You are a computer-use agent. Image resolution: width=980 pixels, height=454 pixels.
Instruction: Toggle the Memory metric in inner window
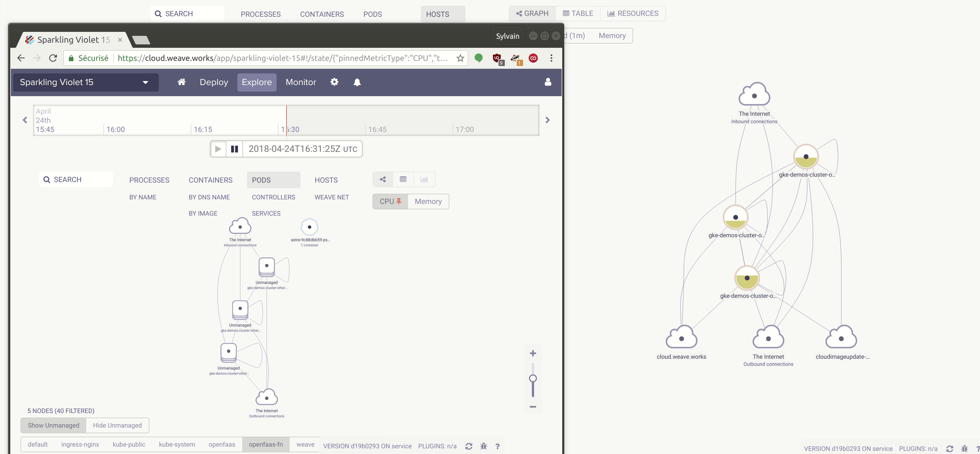pyautogui.click(x=428, y=201)
